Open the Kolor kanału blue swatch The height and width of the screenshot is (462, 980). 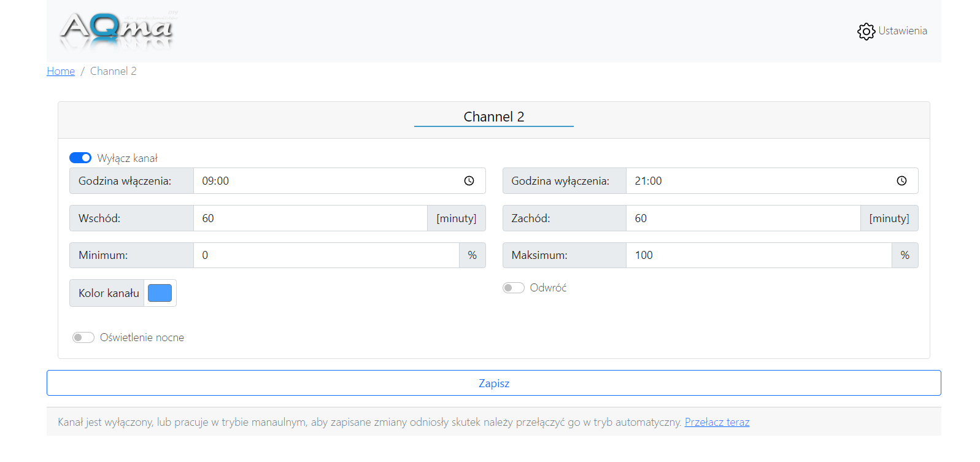click(x=160, y=293)
